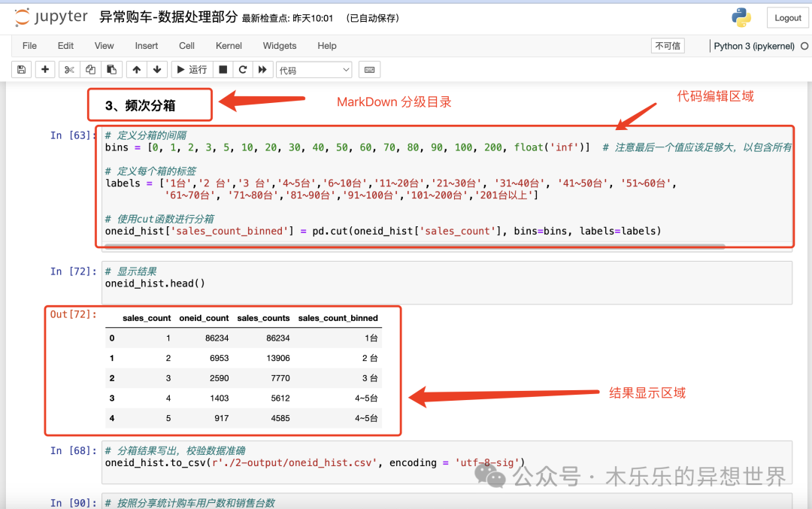
Task: Click the oneid_count column header
Action: [x=204, y=318]
